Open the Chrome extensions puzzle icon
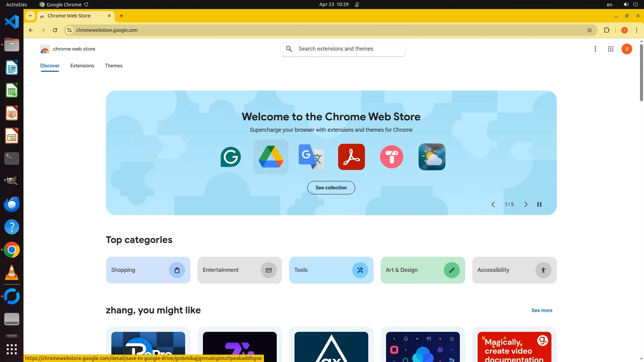The height and width of the screenshot is (362, 644). (x=606, y=30)
